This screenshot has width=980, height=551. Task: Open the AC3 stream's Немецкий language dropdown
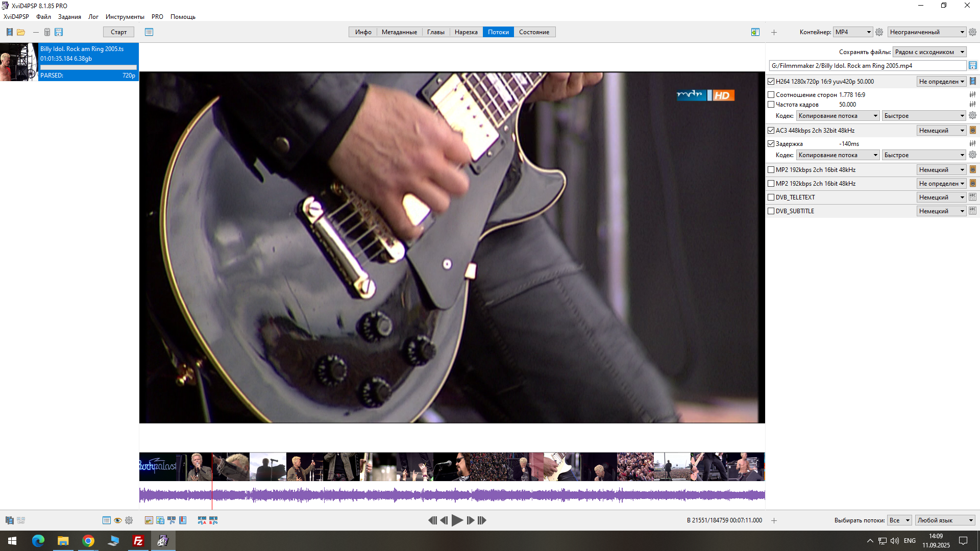tap(941, 131)
